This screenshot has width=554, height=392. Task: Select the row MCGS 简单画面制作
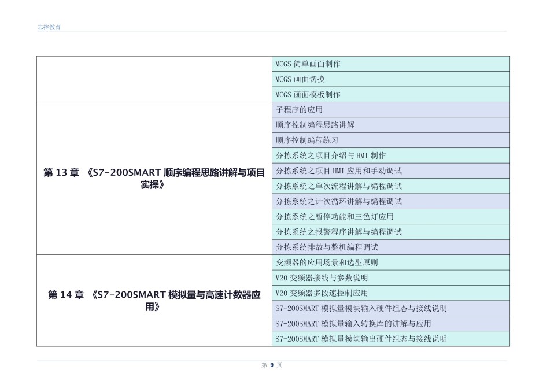pos(391,64)
